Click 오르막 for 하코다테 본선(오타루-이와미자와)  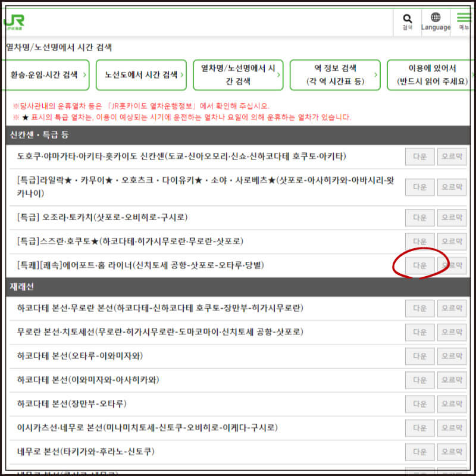point(452,356)
